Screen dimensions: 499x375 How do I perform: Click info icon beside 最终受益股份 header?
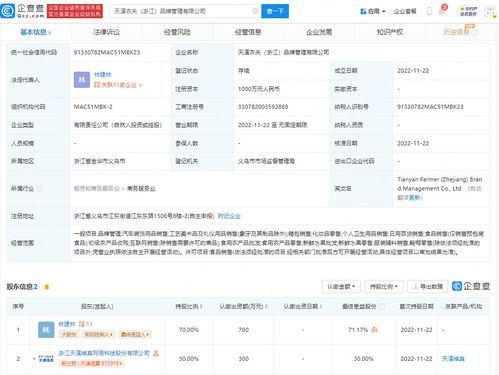(x=382, y=306)
